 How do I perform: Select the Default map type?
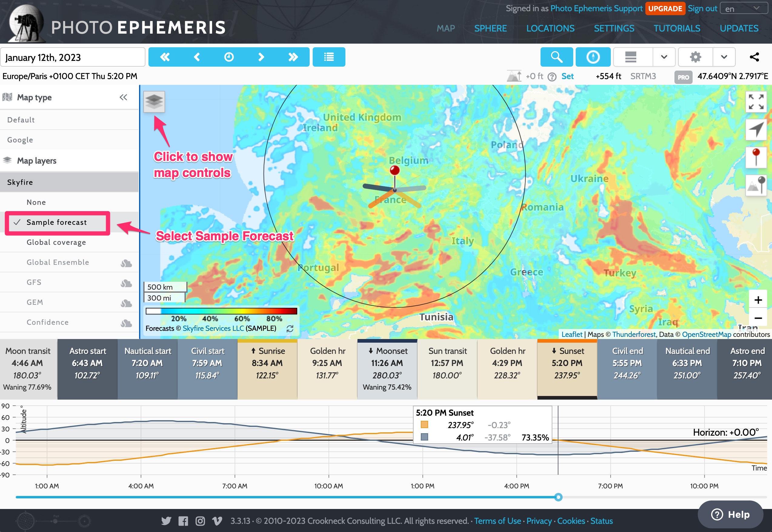[x=69, y=120]
